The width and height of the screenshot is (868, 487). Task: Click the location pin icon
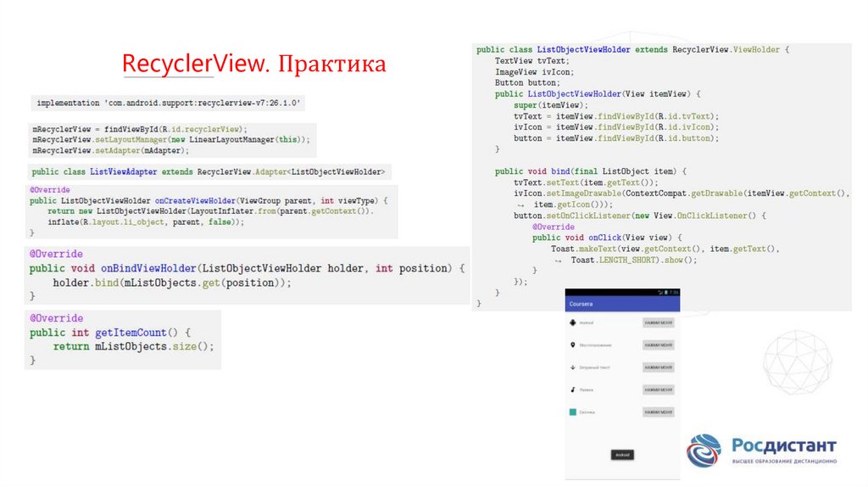(x=573, y=345)
